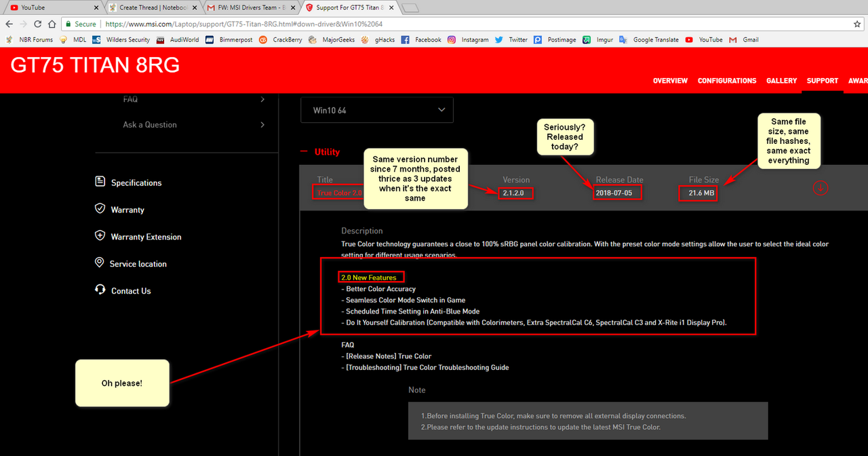Open the Warranty sidebar link

click(x=127, y=210)
